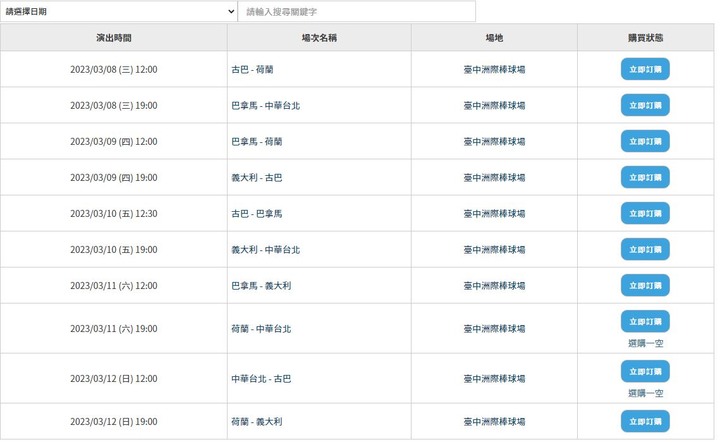Click the 2023/03/12 (日) 19:00 time cell

click(114, 422)
